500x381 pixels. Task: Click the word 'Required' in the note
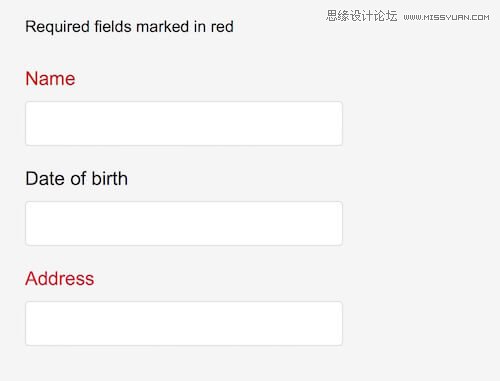57,27
